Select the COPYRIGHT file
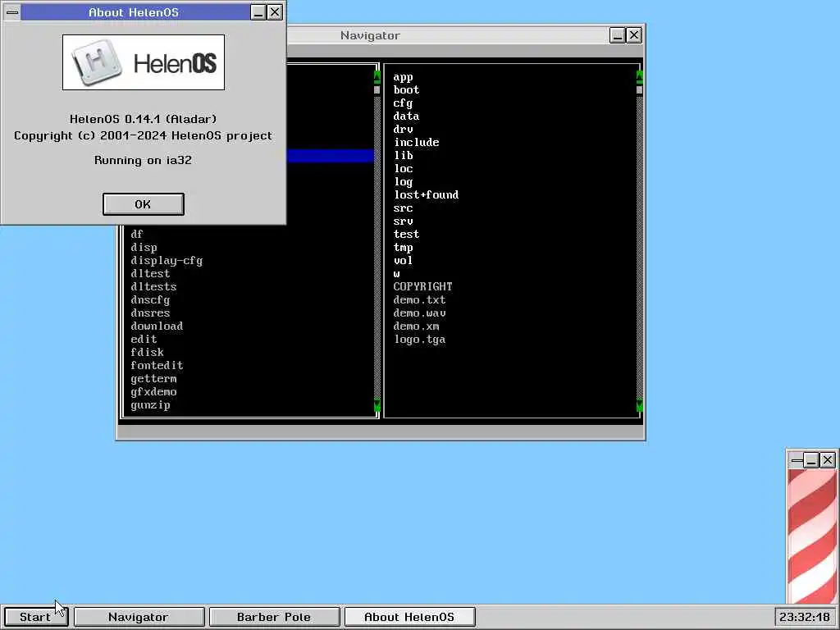Viewport: 840px width, 630px height. click(x=422, y=287)
